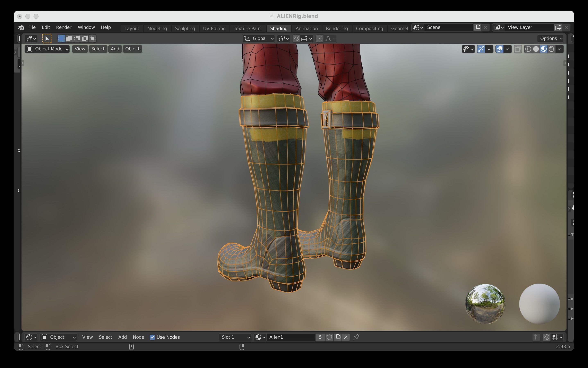Switch viewport to wireframe shading
This screenshot has width=588, height=368.
528,49
